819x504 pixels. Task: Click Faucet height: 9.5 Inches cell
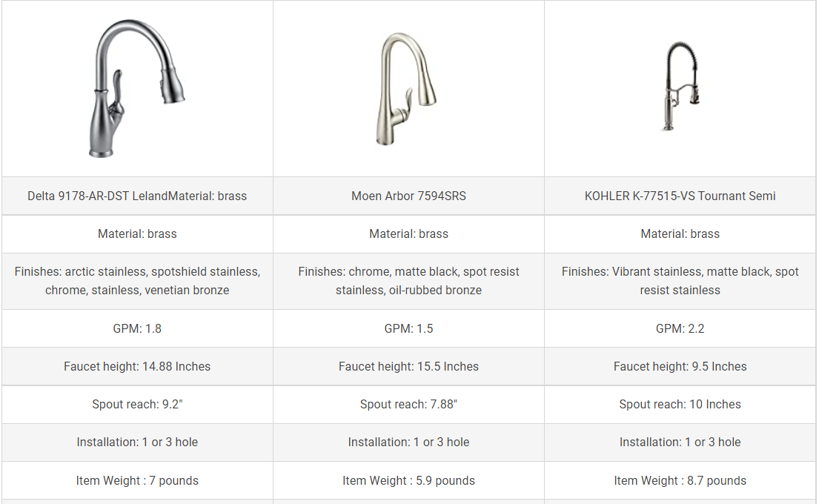coord(680,367)
